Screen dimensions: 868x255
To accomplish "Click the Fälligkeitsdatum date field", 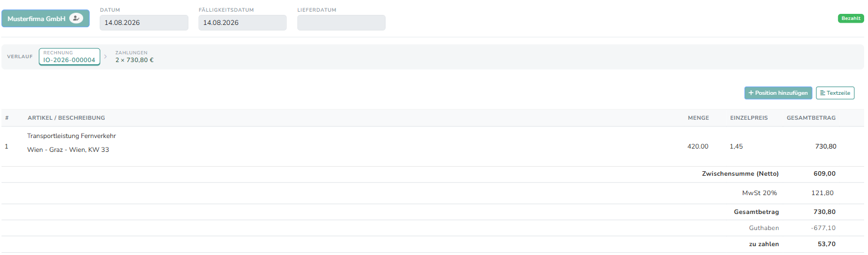I will pyautogui.click(x=243, y=23).
